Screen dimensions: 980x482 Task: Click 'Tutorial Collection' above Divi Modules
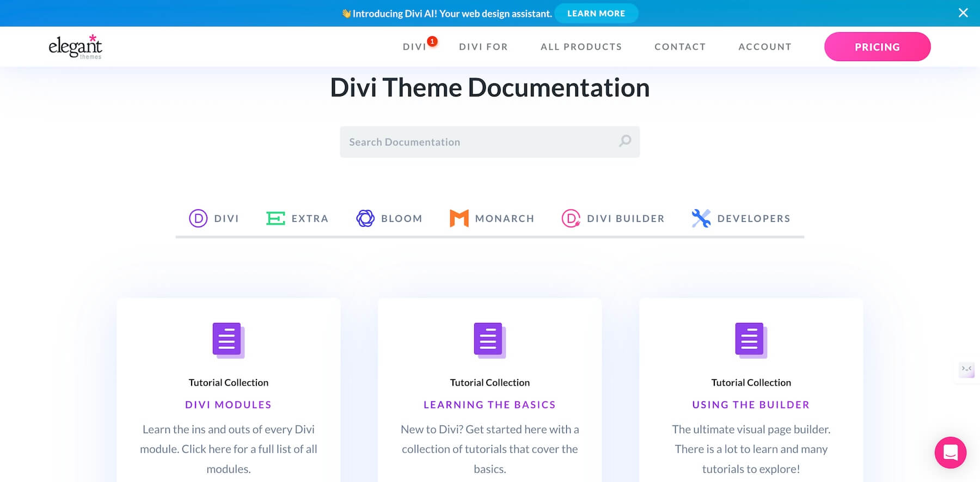pyautogui.click(x=229, y=382)
